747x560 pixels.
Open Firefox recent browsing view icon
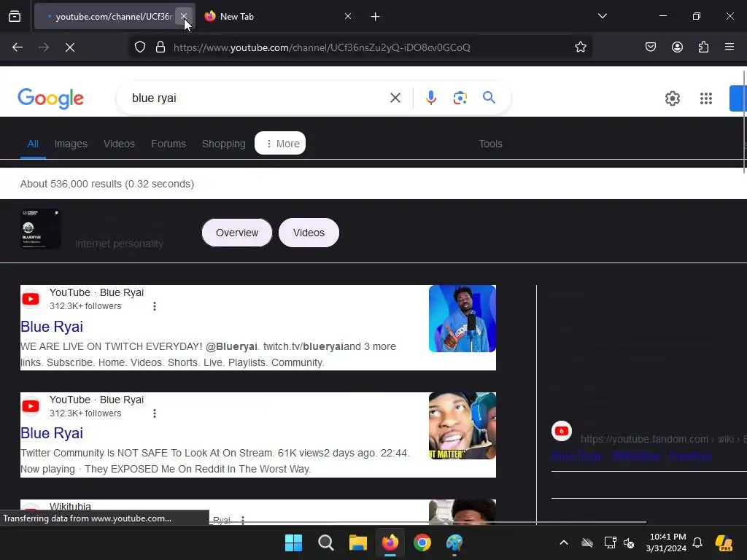pos(15,17)
